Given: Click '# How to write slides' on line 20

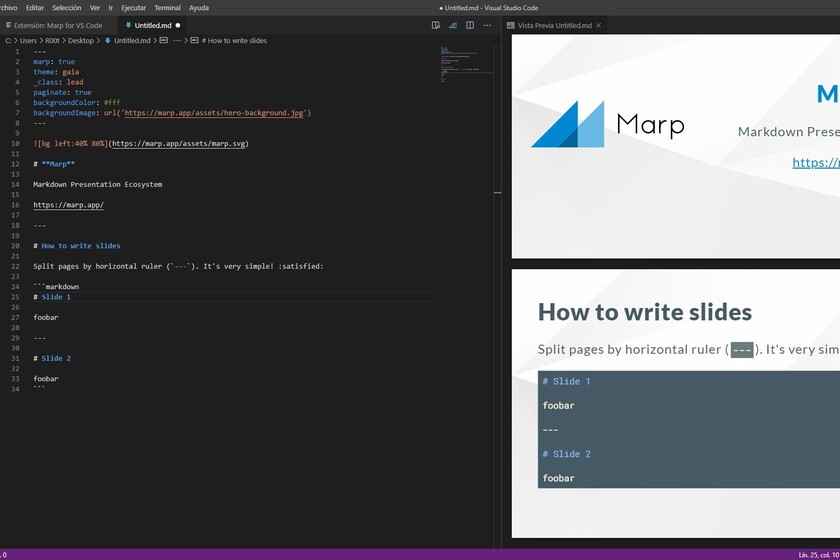Looking at the screenshot, I should 77,246.
